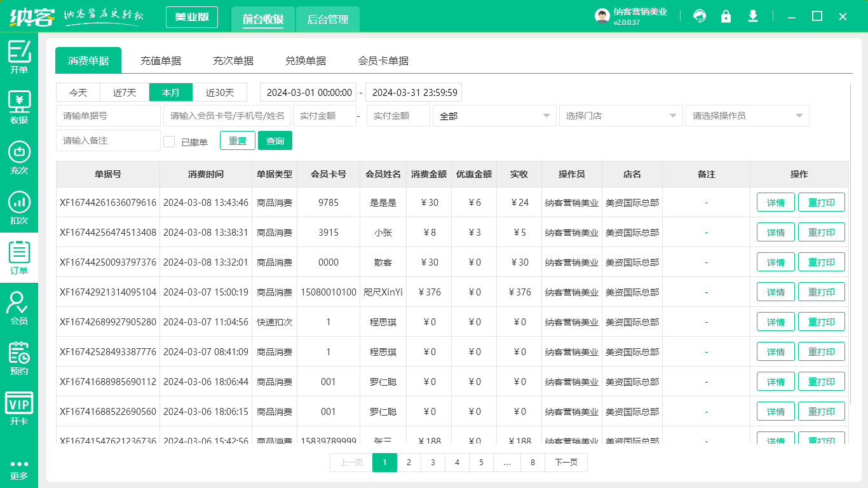The width and height of the screenshot is (868, 488).
Task: Open the 全部 order type dropdown
Action: [494, 116]
